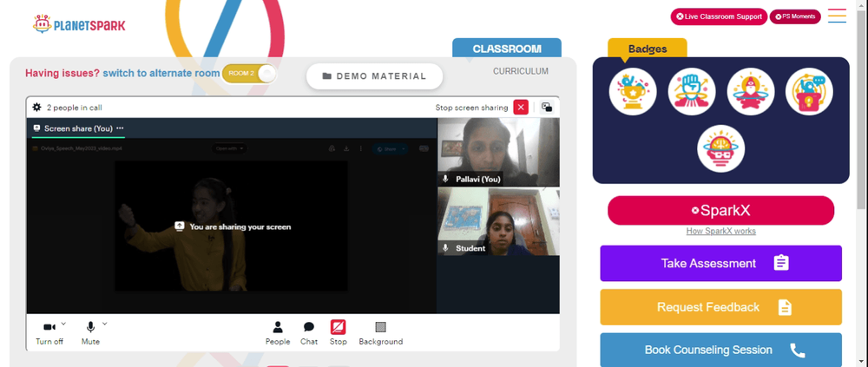Select the brain with glasses badge
Viewport: 868px width, 367px height.
pos(720,148)
